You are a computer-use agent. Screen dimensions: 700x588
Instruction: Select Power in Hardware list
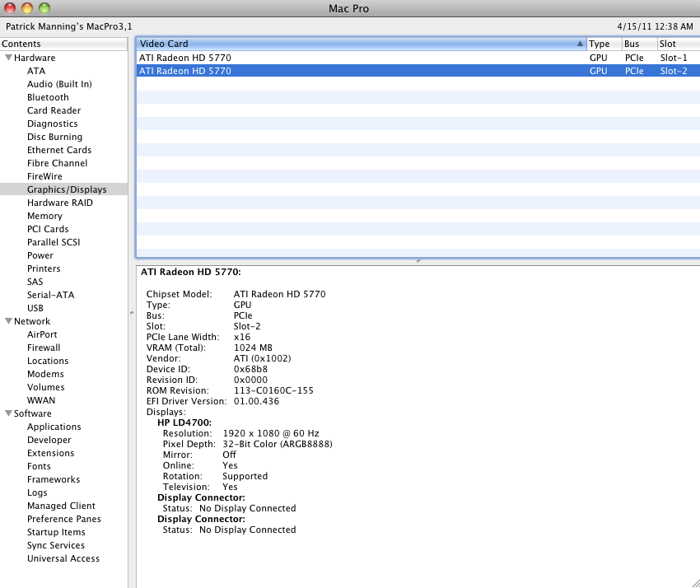(x=40, y=255)
